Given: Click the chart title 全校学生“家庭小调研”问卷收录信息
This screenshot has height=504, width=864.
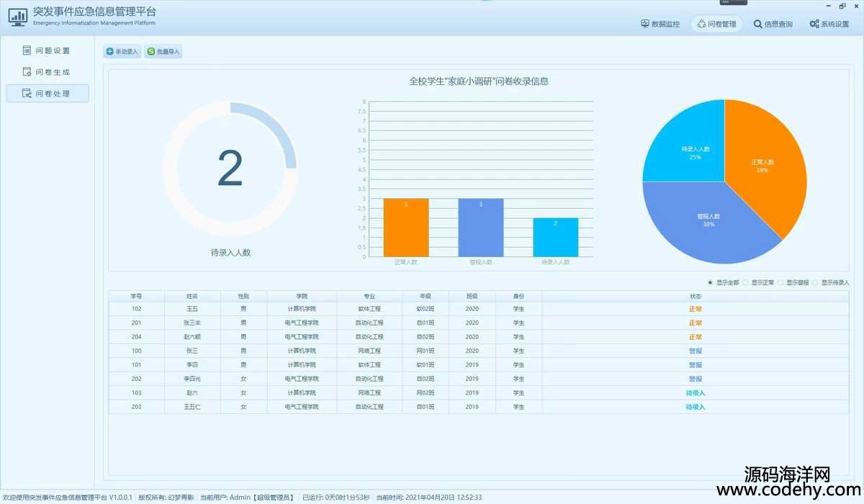Looking at the screenshot, I should click(x=479, y=81).
